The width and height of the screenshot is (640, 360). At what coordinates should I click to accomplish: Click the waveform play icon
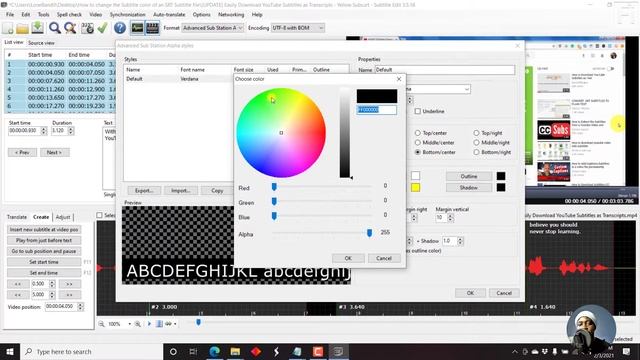point(149,324)
